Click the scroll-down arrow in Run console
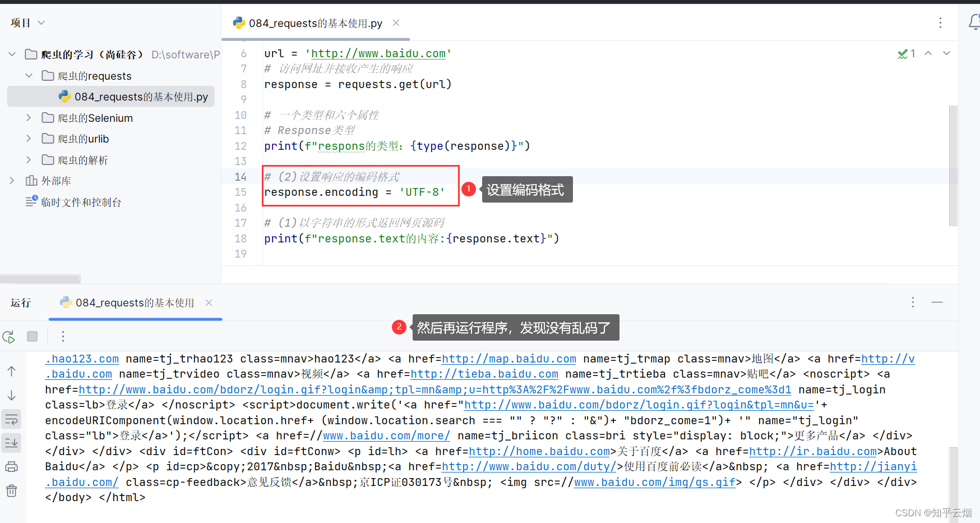This screenshot has width=980, height=523. [x=12, y=396]
